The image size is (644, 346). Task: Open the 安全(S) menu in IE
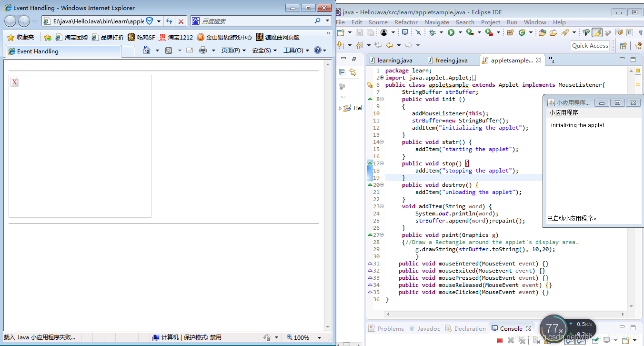tap(264, 51)
